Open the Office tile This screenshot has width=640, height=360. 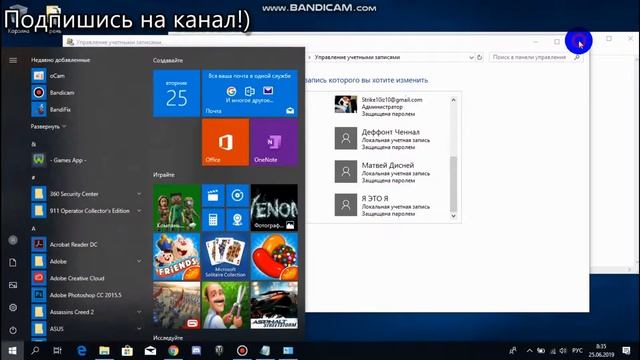pos(225,142)
